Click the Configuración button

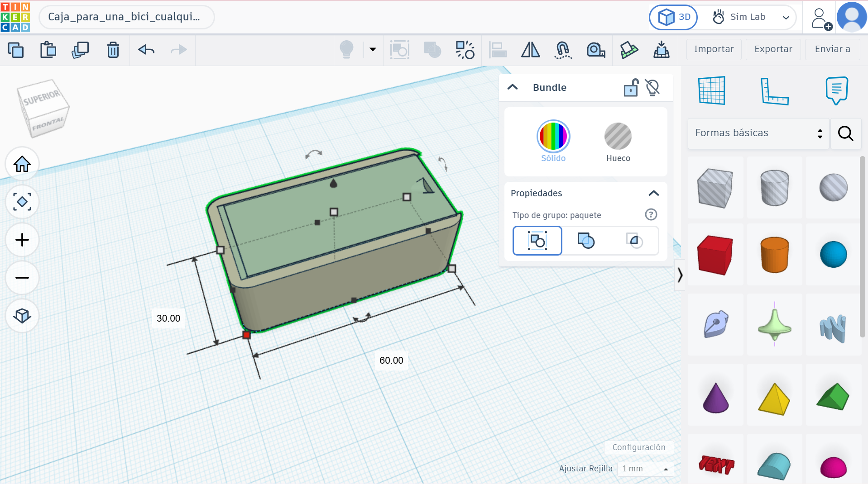click(x=639, y=447)
